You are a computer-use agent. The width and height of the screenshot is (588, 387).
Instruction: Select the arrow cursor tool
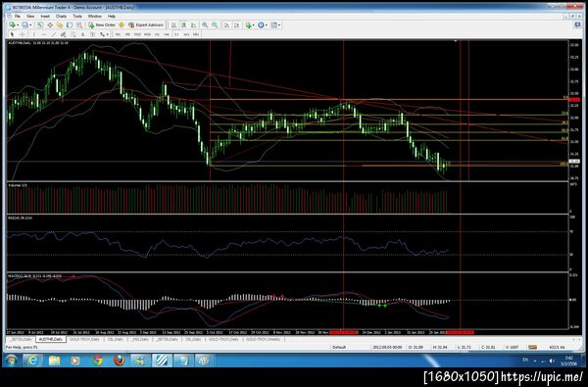coord(12,34)
